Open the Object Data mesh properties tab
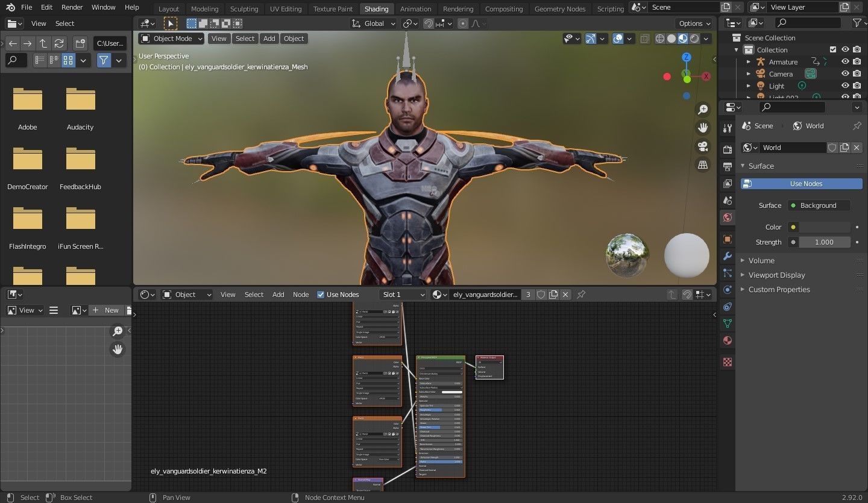868x503 pixels. click(728, 323)
